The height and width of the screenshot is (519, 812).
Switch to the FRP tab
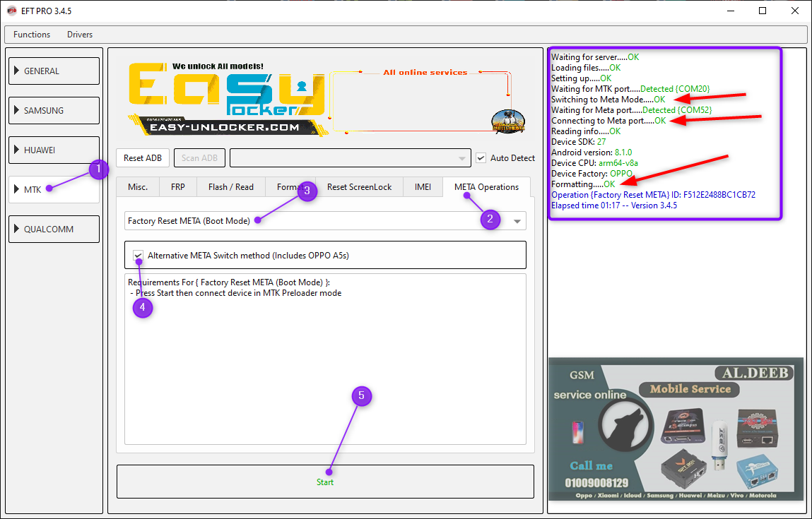click(x=177, y=187)
